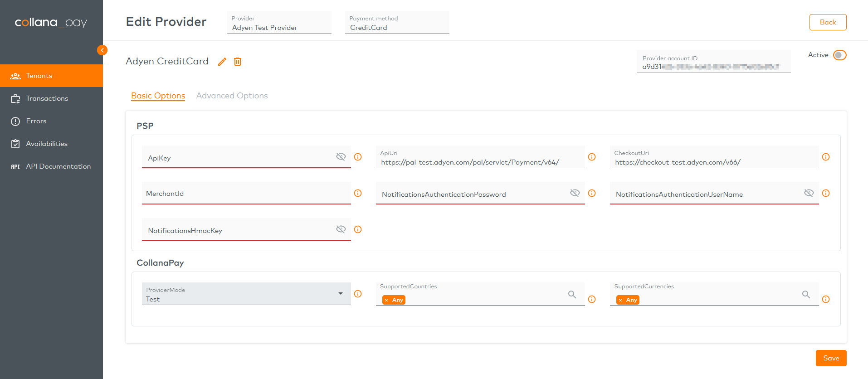Click the Payment method field showing CreditCard
This screenshot has height=379, width=868.
397,22
